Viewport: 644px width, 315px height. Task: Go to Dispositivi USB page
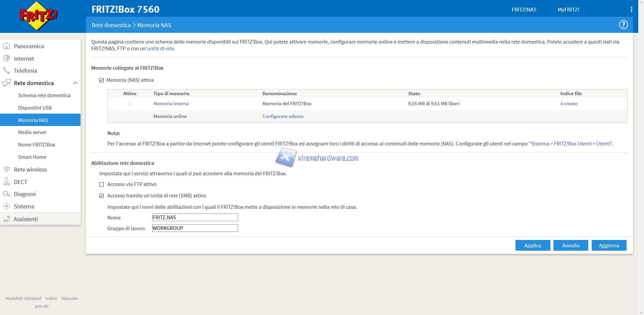(35, 108)
